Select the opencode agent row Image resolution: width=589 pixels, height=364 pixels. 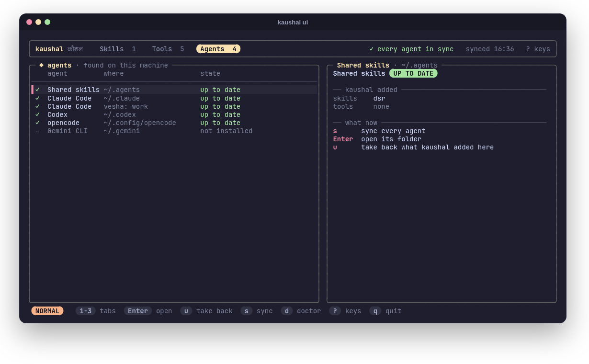174,123
